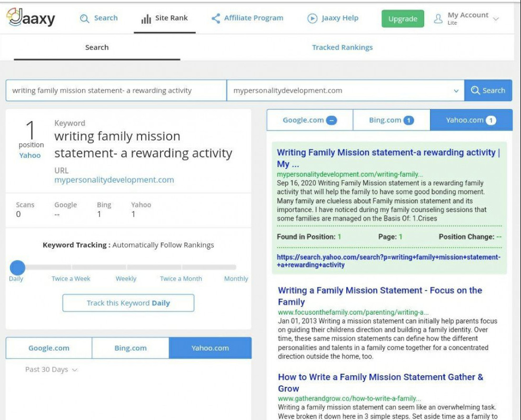Open the Search menu in top navigation
Image resolution: width=521 pixels, height=420 pixels.
(99, 18)
